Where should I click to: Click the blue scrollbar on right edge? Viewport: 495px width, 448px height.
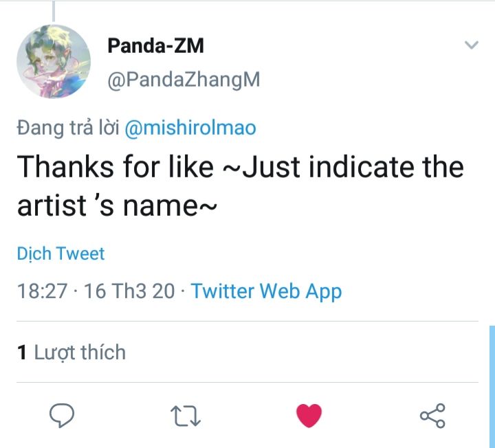(x=492, y=385)
